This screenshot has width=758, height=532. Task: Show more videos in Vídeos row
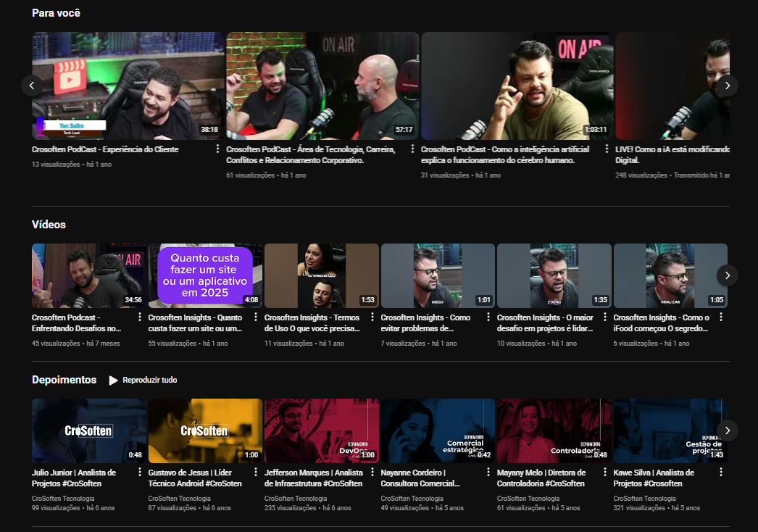point(727,275)
